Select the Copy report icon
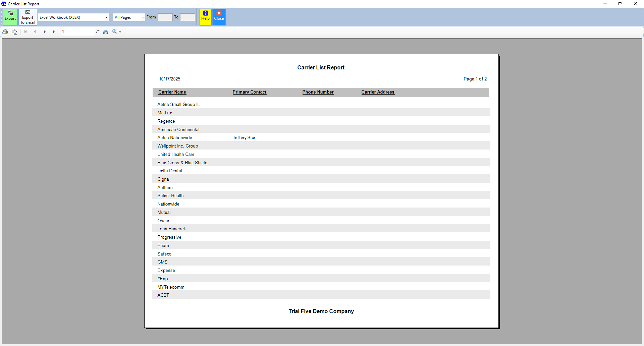Viewport: 644px width, 346px height. pos(14,32)
